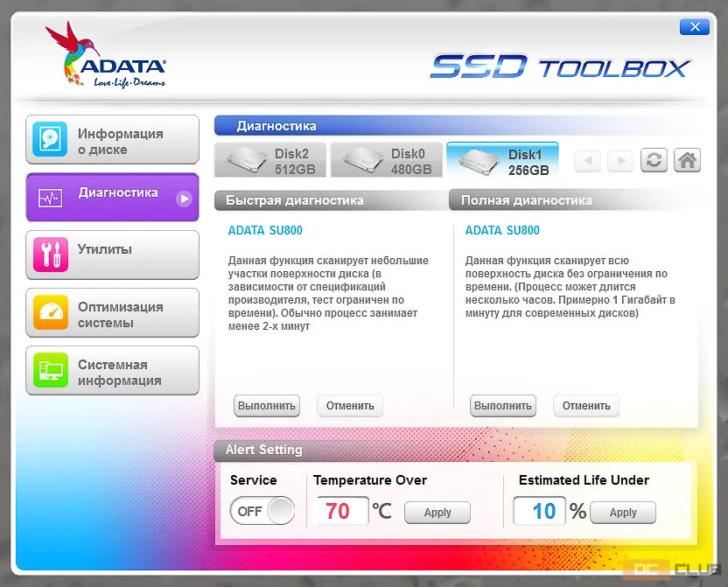The image size is (728, 587).
Task: Click the system information monitor icon
Action: (51, 370)
